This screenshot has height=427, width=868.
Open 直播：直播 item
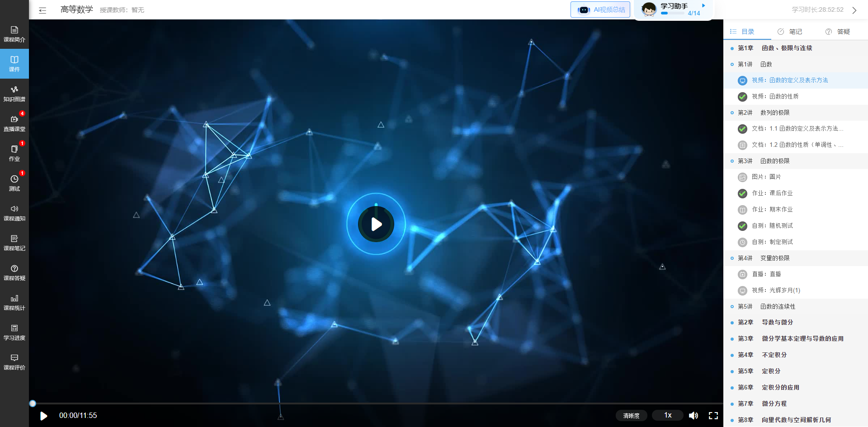tap(796, 274)
